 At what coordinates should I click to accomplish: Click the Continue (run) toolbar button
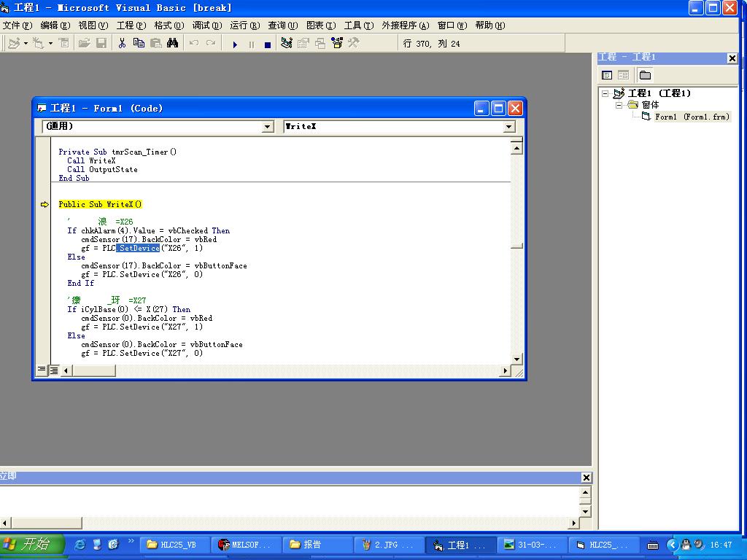[x=235, y=44]
